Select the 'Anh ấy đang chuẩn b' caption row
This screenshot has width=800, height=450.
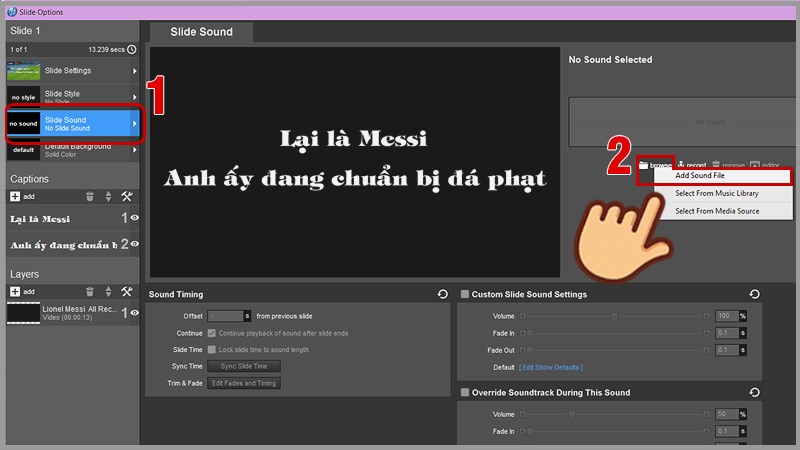point(72,245)
